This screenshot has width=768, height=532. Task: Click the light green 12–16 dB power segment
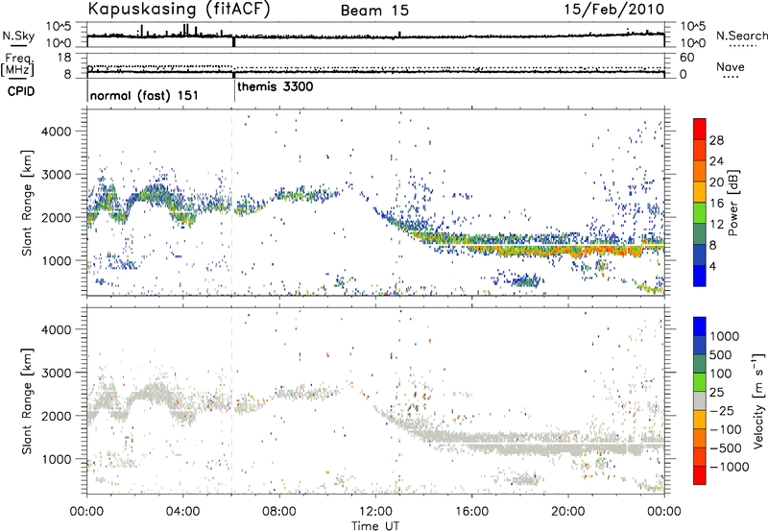[x=700, y=213]
